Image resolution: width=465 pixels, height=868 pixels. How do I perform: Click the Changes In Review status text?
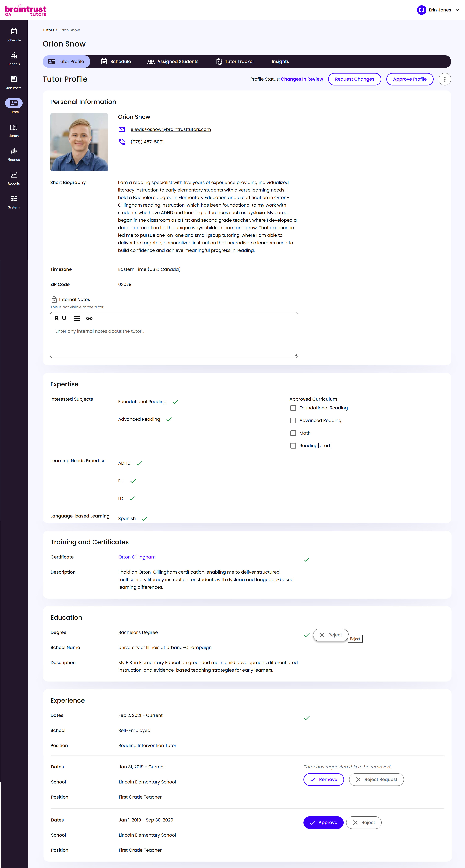click(302, 79)
